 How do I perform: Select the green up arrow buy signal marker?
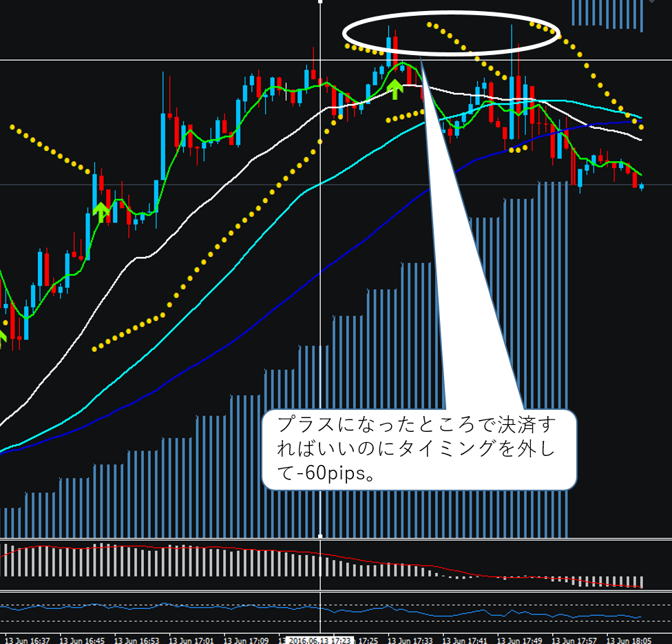(395, 87)
